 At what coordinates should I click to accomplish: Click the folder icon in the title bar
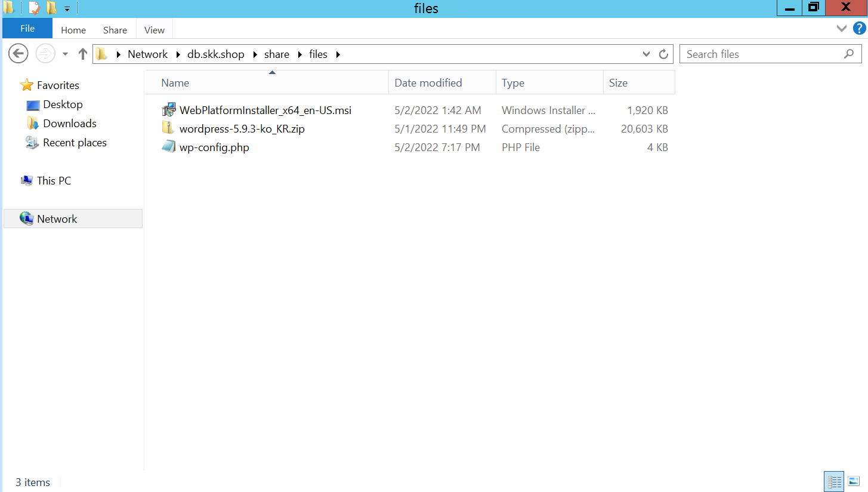[x=9, y=8]
